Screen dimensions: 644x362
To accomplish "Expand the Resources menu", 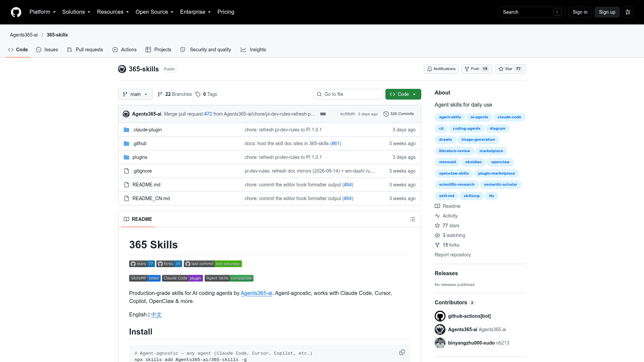I will tap(113, 12).
